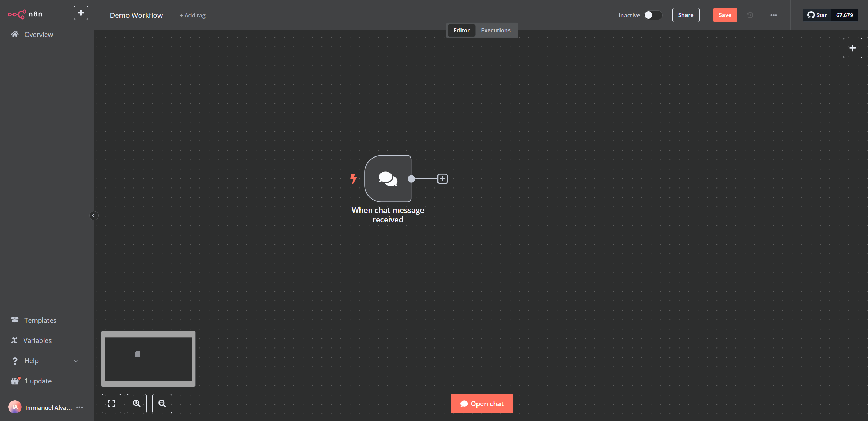Create new item with sidebar plus button
Screen dimensions: 868x421
click(81, 13)
